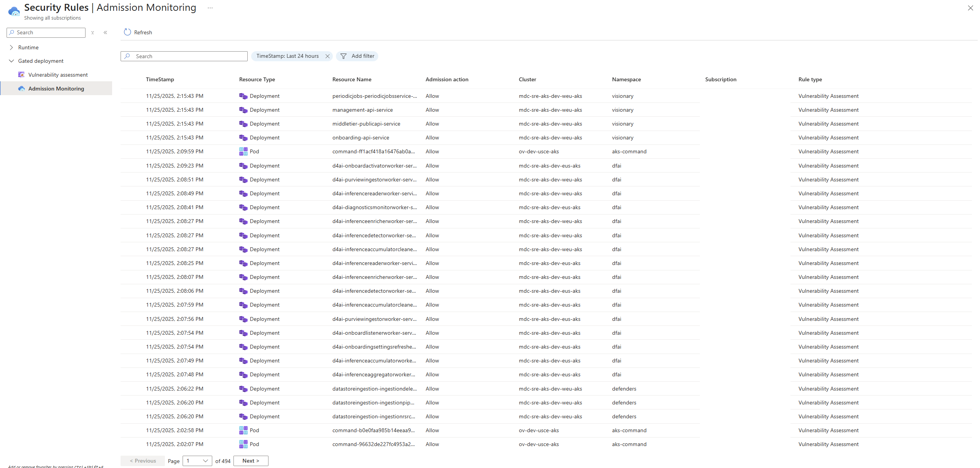Collapse the left sidebar with double chevron

pyautogui.click(x=106, y=33)
